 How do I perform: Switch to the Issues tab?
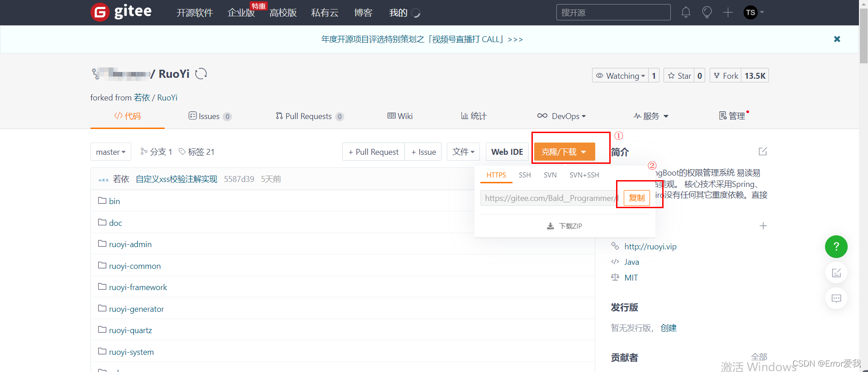point(210,116)
